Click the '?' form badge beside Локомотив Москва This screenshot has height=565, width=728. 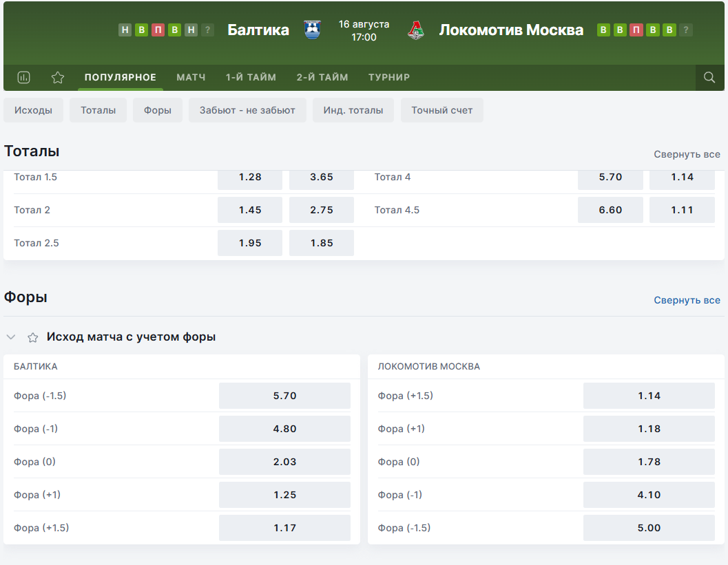point(686,30)
